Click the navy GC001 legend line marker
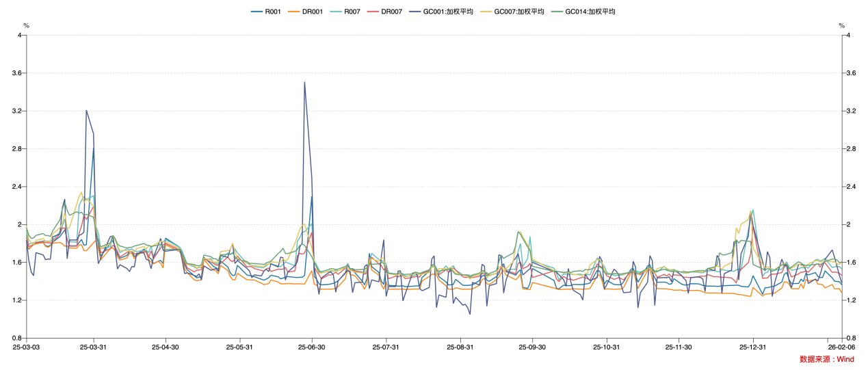Viewport: 868px width, 370px height. click(416, 12)
